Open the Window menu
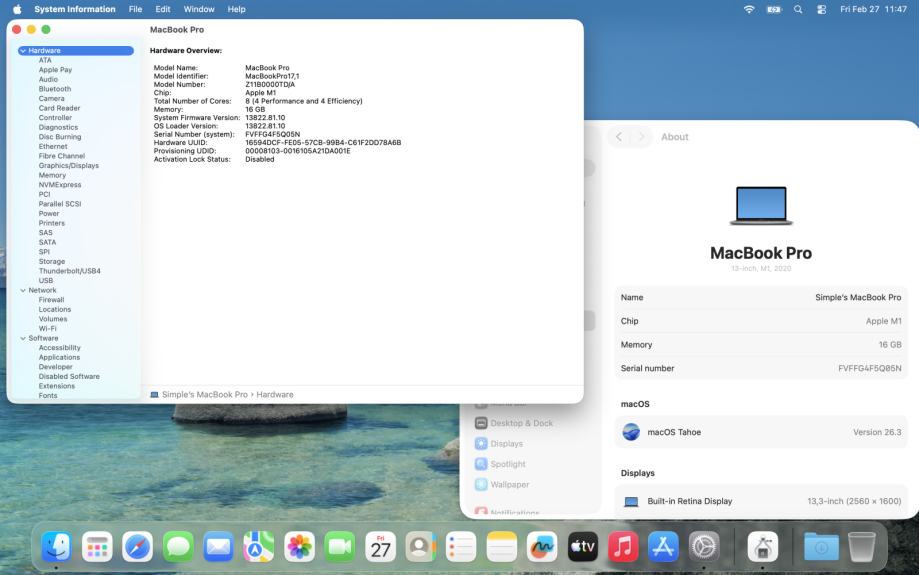The image size is (919, 575). coord(199,9)
